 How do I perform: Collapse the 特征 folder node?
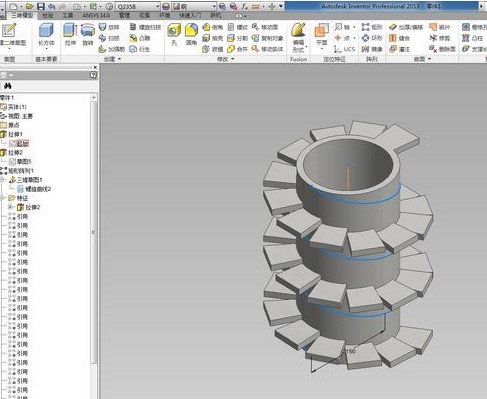pyautogui.click(x=3, y=198)
